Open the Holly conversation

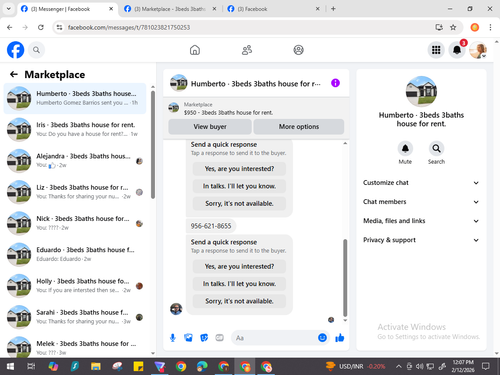click(x=75, y=286)
